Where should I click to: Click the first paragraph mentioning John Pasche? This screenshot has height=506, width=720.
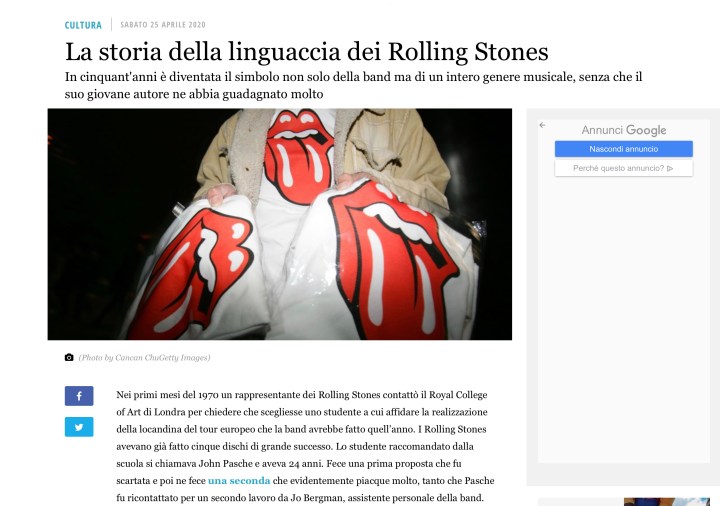[305, 446]
